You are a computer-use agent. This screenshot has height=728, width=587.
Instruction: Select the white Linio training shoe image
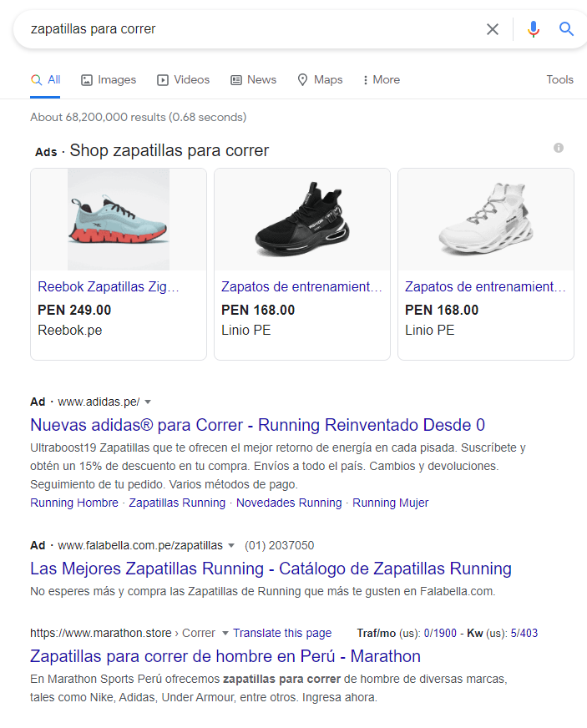[486, 220]
